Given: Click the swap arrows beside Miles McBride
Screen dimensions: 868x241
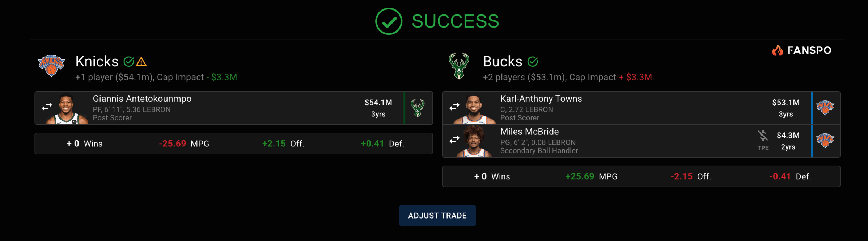Looking at the screenshot, I should 454,140.
